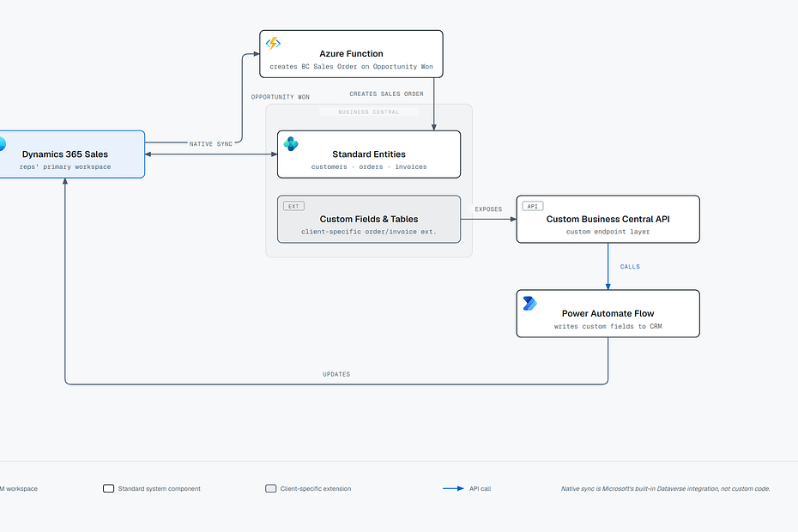Select the Custom Fields & Tables node
The image size is (798, 532).
pyautogui.click(x=369, y=219)
